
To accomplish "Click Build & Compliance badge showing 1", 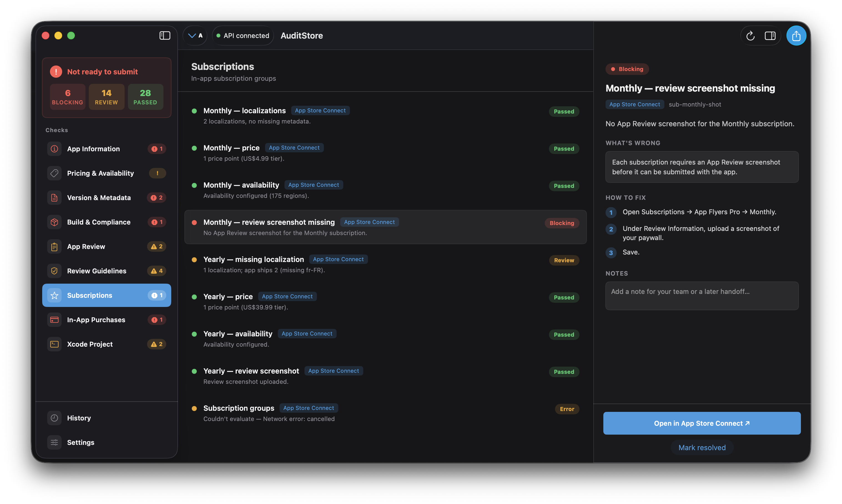I will click(157, 222).
